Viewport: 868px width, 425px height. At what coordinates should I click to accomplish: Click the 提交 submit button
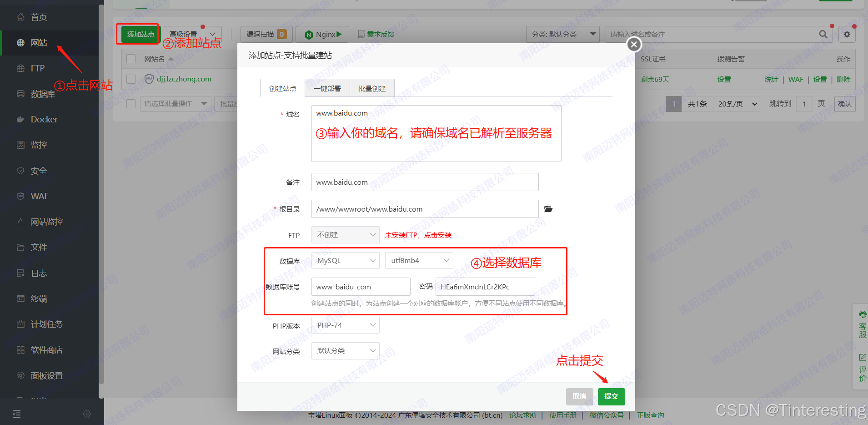point(611,396)
